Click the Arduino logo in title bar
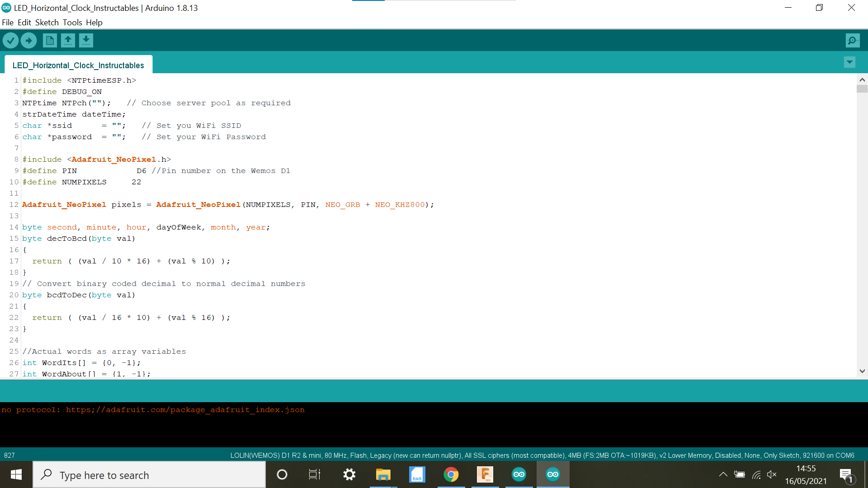The width and height of the screenshot is (868, 488). [x=6, y=8]
